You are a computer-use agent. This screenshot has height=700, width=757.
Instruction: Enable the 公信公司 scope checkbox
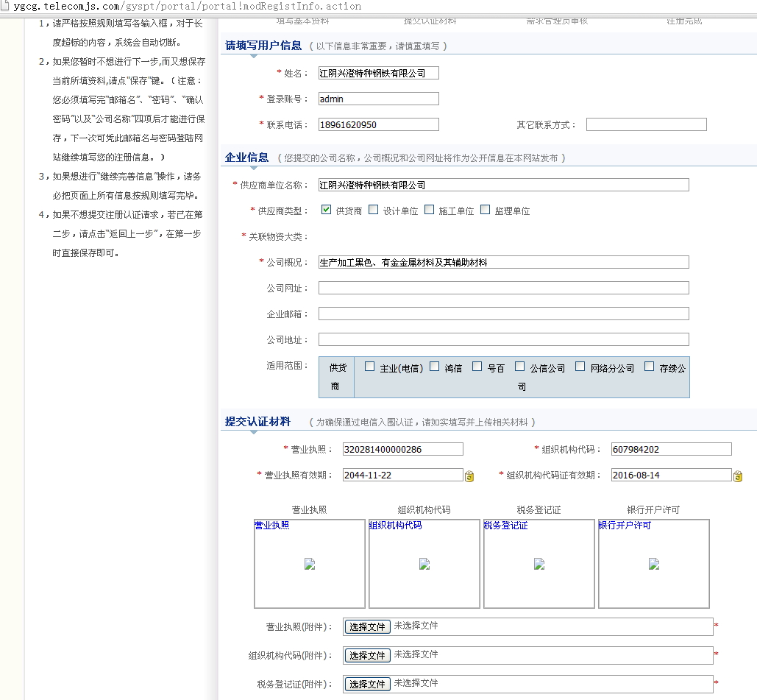coord(519,366)
